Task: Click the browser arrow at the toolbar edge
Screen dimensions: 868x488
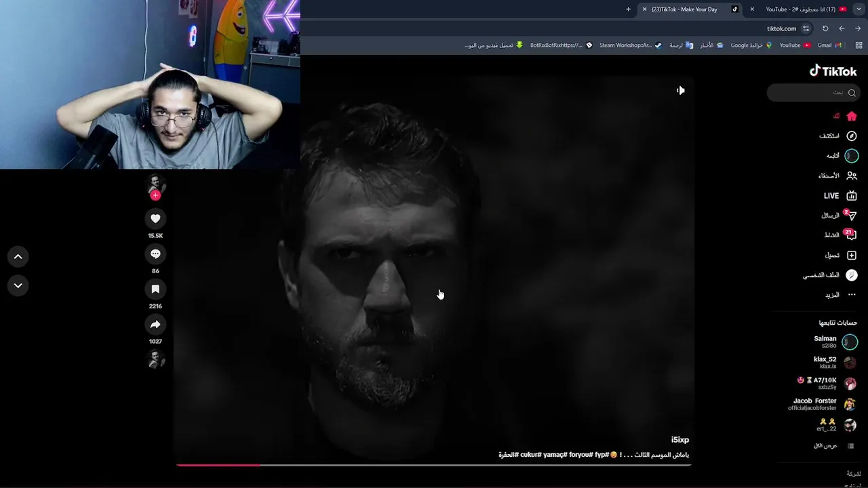Action: [x=858, y=28]
